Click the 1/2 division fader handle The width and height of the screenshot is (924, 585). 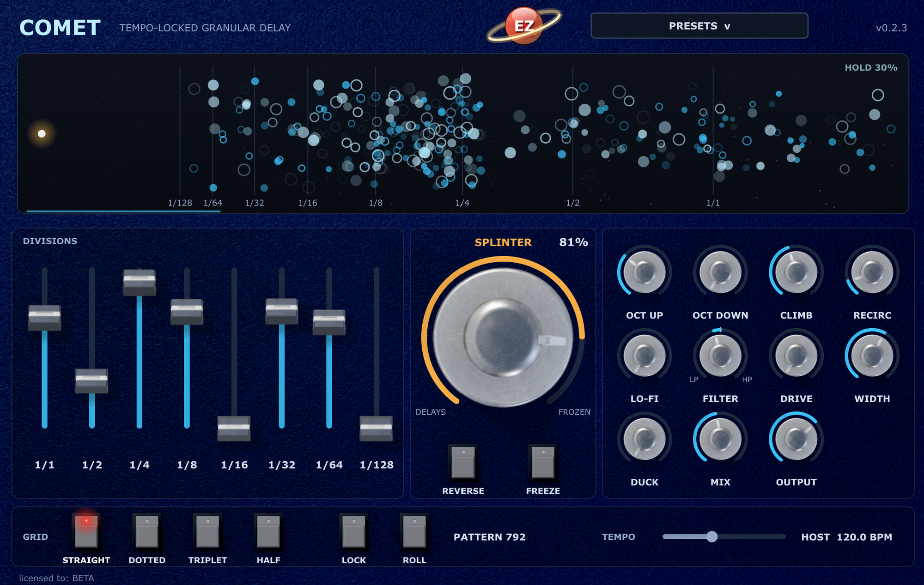[92, 381]
